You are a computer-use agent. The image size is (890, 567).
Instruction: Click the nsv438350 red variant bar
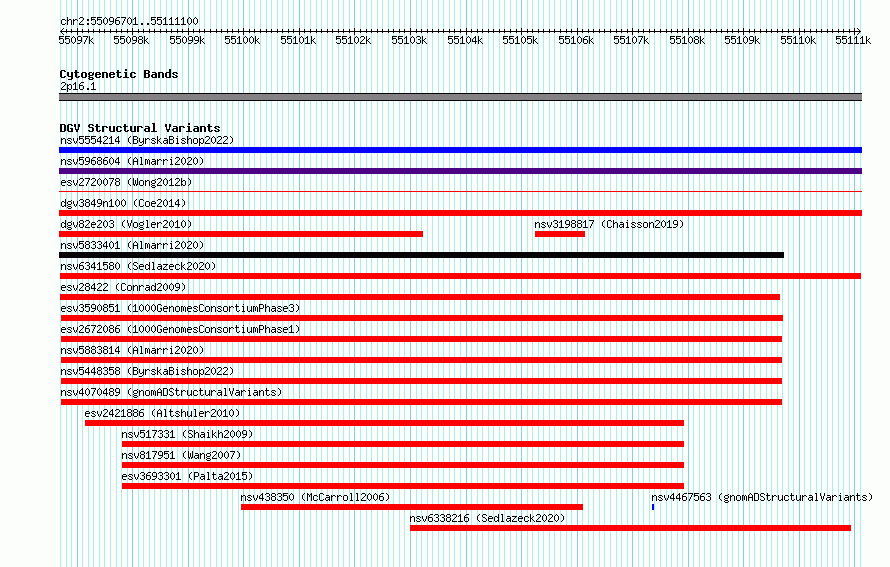point(412,507)
